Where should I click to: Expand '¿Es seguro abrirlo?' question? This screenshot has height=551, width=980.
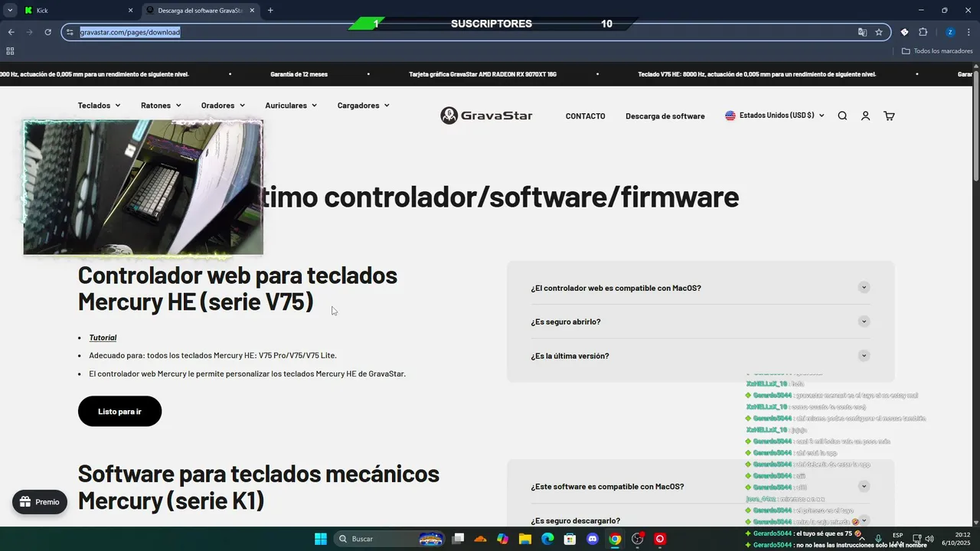click(701, 321)
